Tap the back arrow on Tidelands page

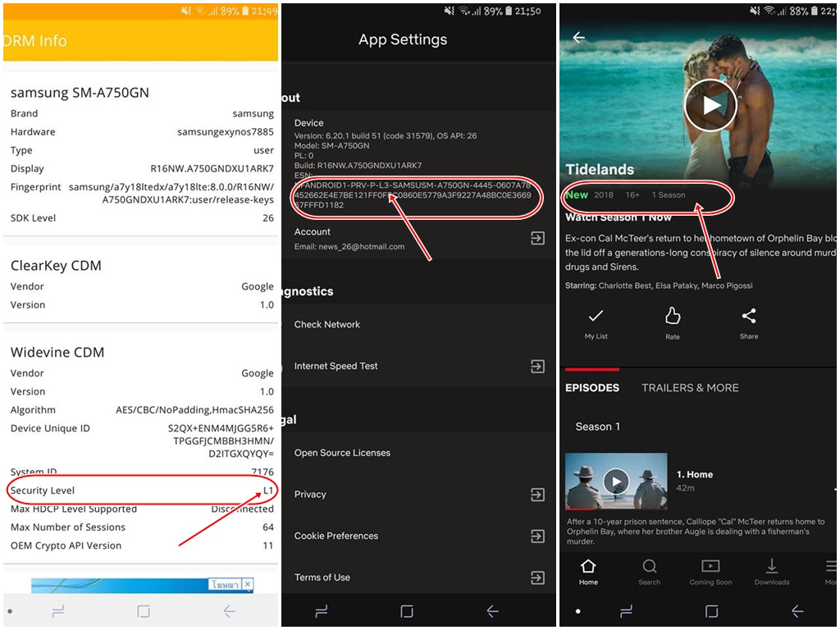(578, 37)
